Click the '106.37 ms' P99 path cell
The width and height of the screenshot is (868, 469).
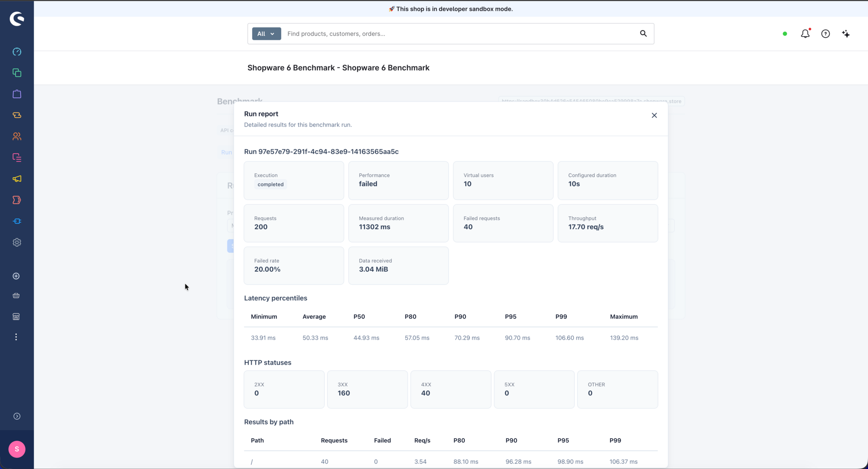pos(623,462)
